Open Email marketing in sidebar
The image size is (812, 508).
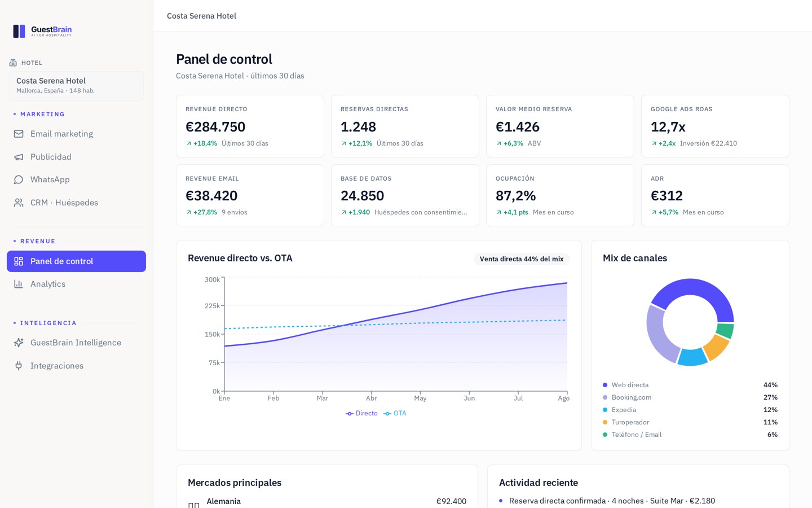pyautogui.click(x=76, y=134)
